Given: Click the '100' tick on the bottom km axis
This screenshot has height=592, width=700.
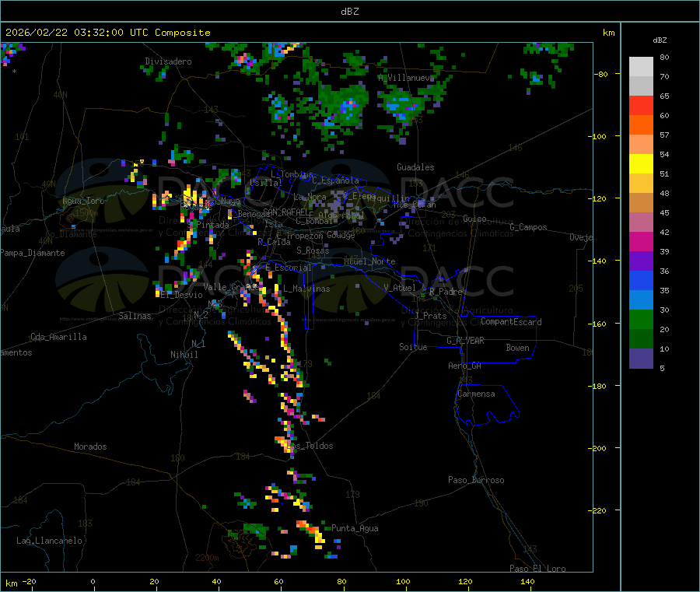Looking at the screenshot, I should click(x=403, y=581).
